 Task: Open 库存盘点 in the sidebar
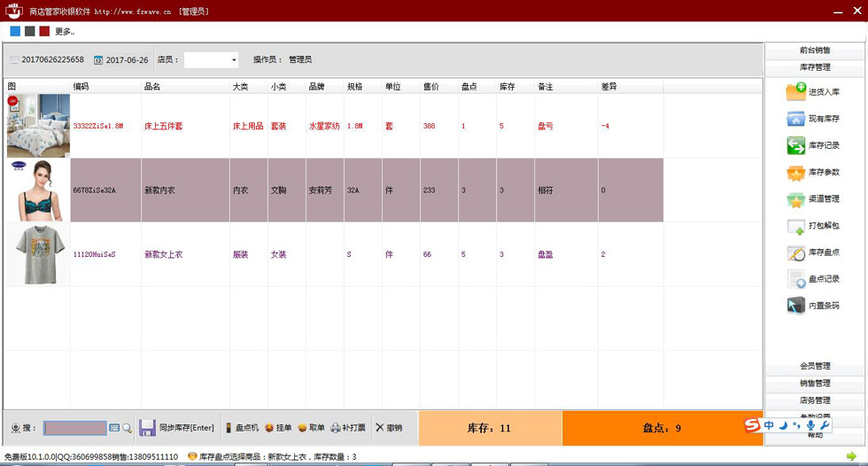point(812,252)
